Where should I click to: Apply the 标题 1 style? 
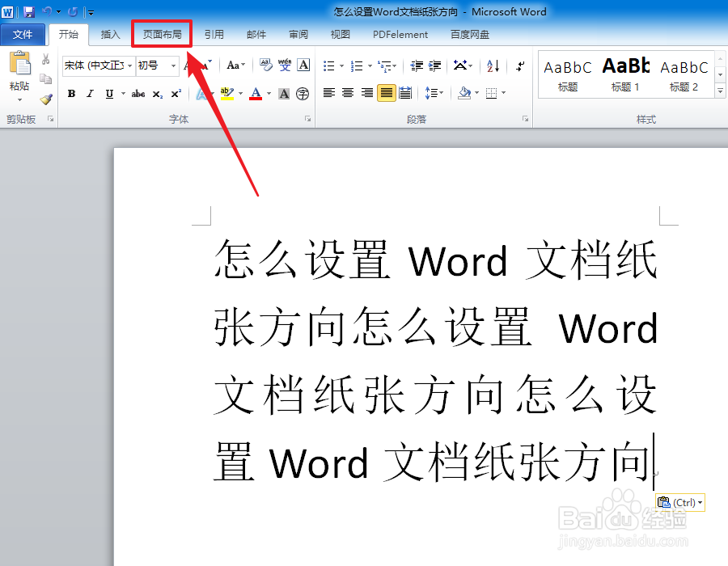point(626,74)
